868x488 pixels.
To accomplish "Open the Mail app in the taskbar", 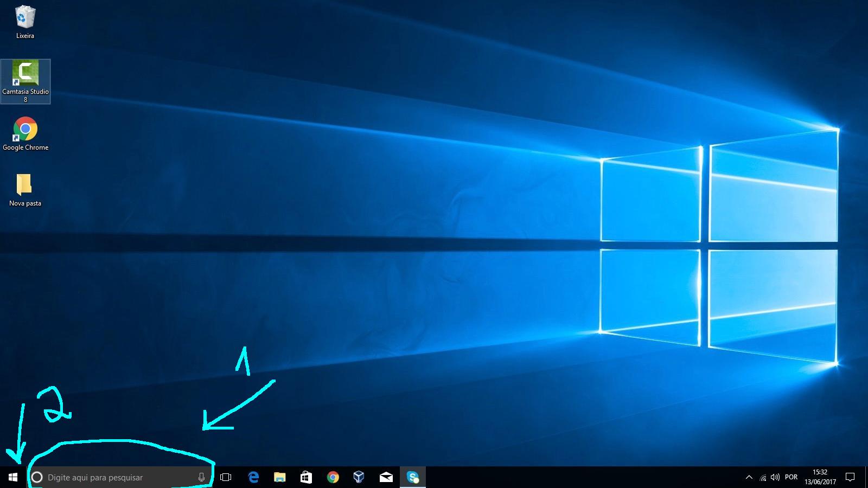I will (386, 477).
